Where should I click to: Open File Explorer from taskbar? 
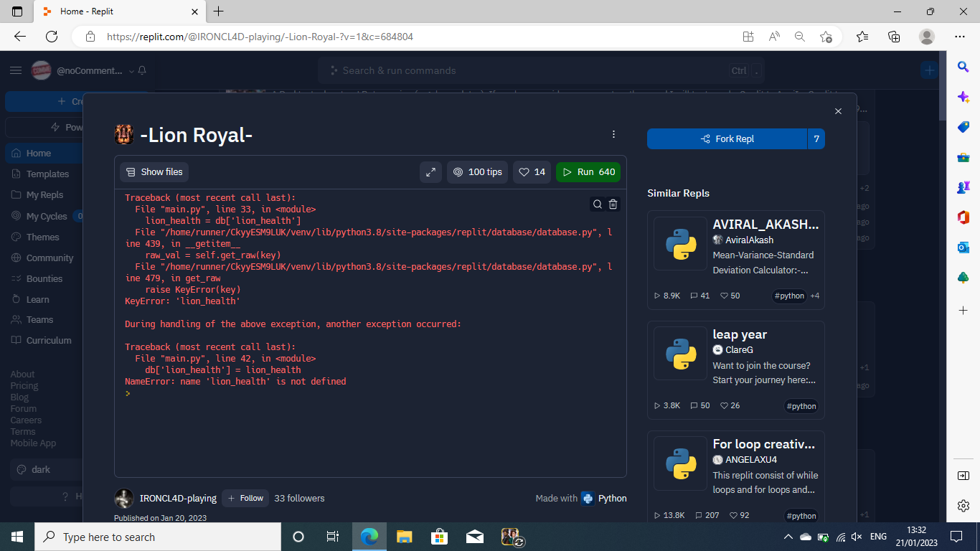405,537
